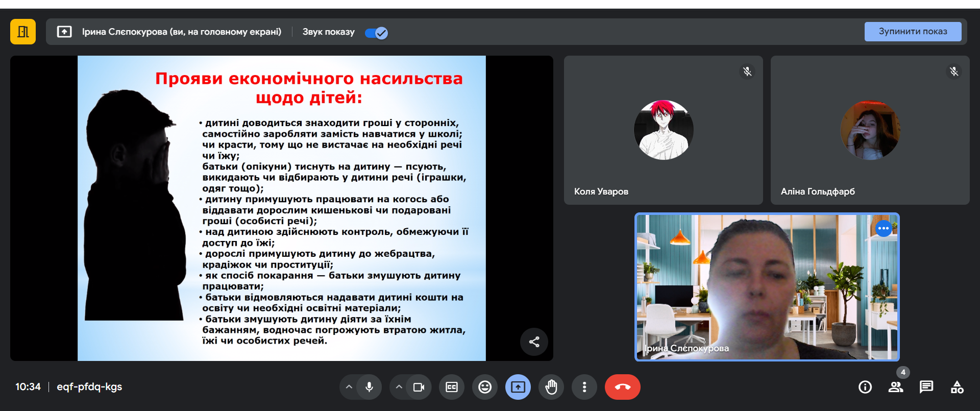This screenshot has height=411, width=980.
Task: Open the three-dot more options menu
Action: [x=584, y=387]
